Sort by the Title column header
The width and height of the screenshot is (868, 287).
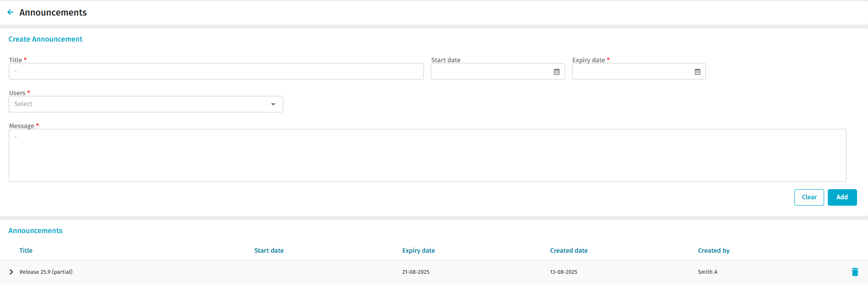click(x=26, y=250)
